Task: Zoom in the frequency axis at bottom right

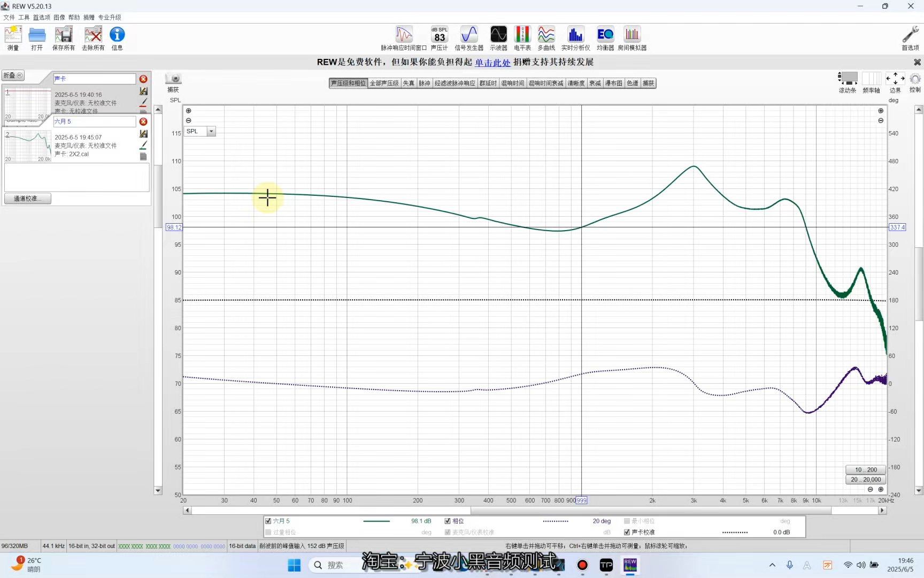Action: tap(881, 489)
